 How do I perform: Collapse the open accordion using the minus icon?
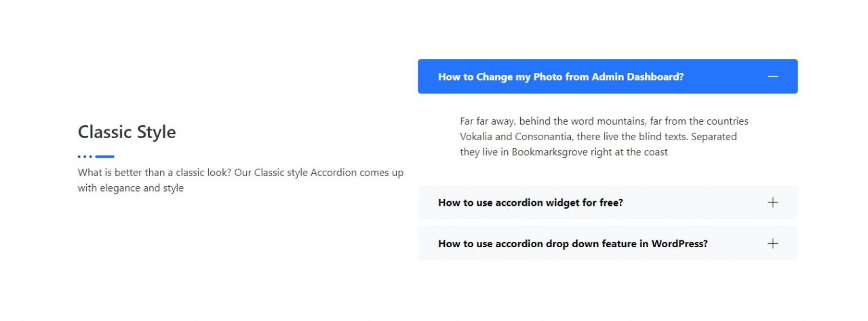click(772, 77)
